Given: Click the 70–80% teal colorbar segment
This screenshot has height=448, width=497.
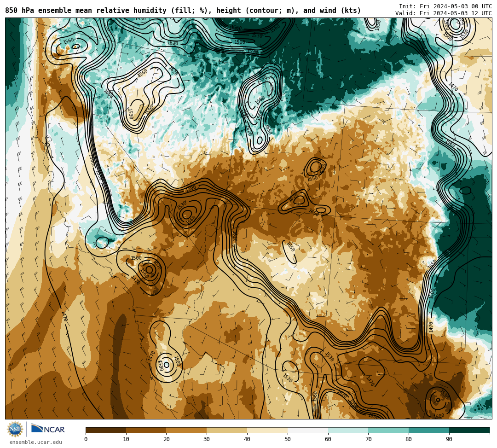Looking at the screenshot, I should pos(388,430).
